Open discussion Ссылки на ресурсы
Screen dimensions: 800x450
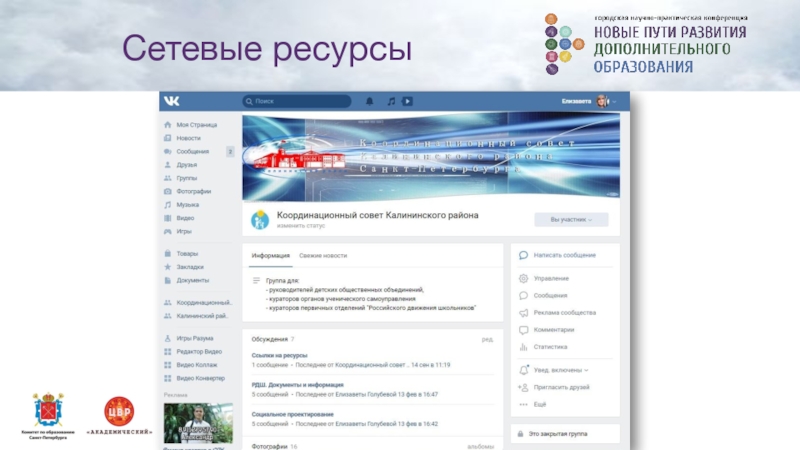tap(279, 356)
